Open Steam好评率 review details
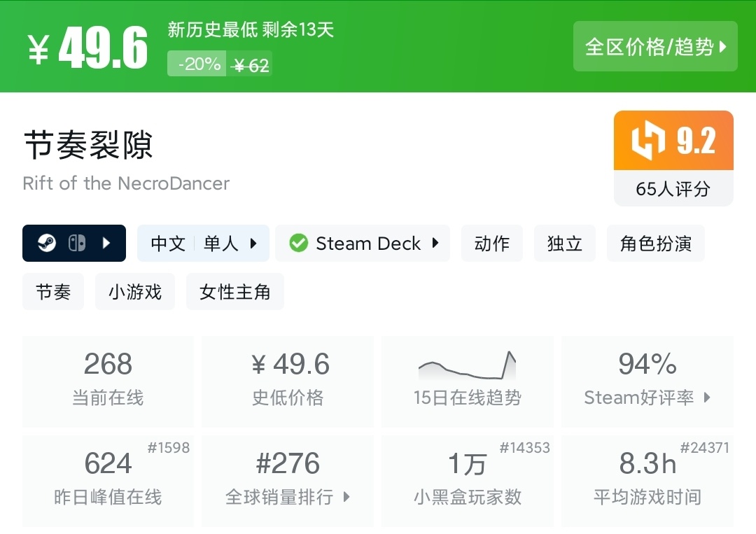Image resolution: width=756 pixels, height=534 pixels. coord(647,381)
